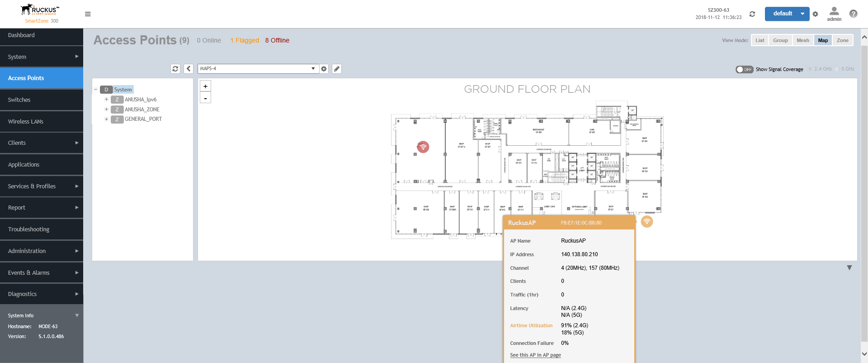868x363 pixels.
Task: Toggle Show Signal Coverage switch
Action: pyautogui.click(x=744, y=69)
